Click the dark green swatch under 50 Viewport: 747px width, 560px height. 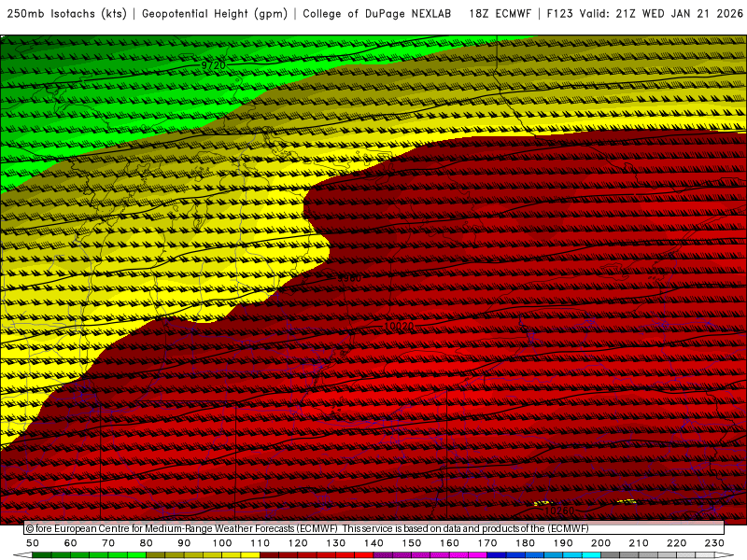[x=42, y=555]
